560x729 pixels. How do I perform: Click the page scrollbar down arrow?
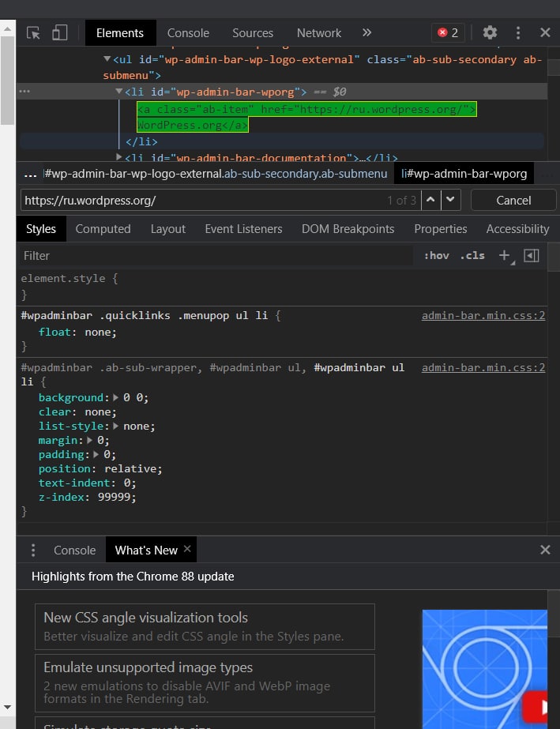(7, 707)
